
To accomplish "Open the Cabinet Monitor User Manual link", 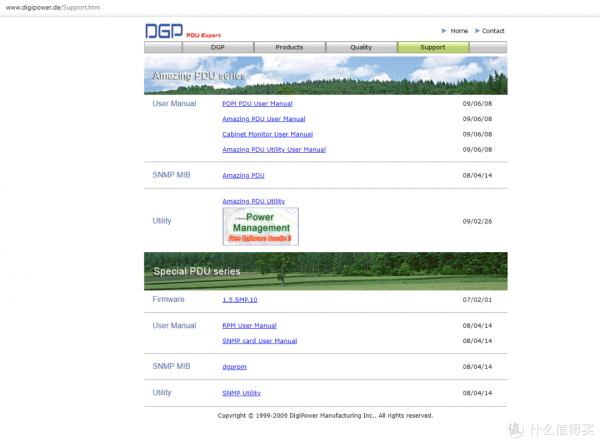I will (267, 134).
